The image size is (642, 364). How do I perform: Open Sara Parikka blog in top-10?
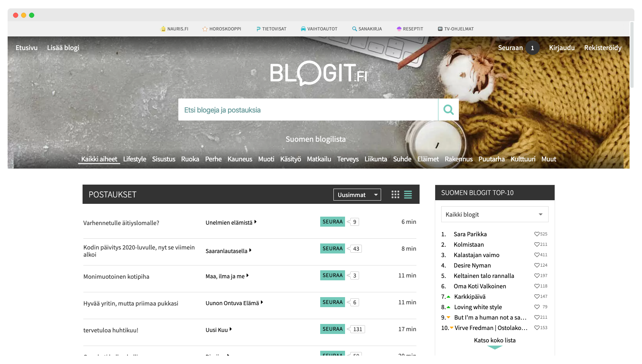tap(470, 234)
